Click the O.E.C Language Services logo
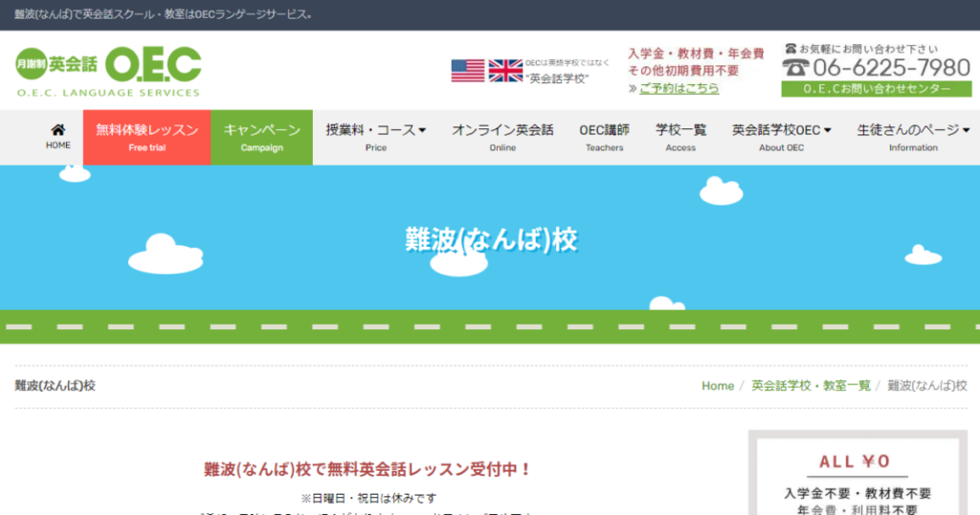The image size is (980, 515). 109,72
